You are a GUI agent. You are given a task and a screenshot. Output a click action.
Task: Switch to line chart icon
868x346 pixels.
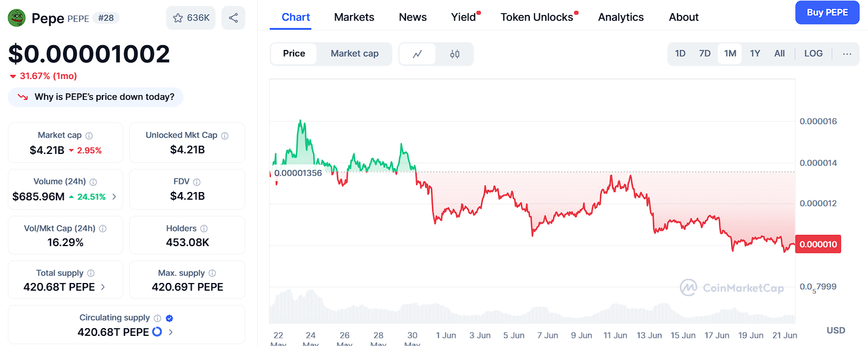[x=417, y=54]
